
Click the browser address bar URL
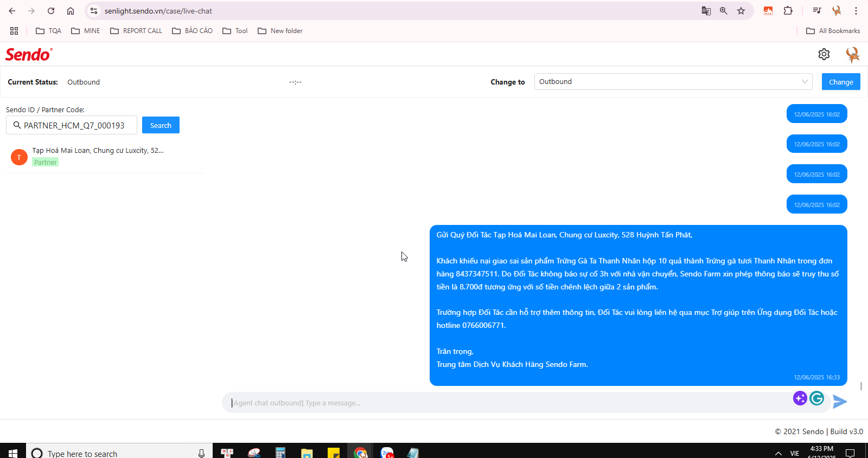click(158, 11)
